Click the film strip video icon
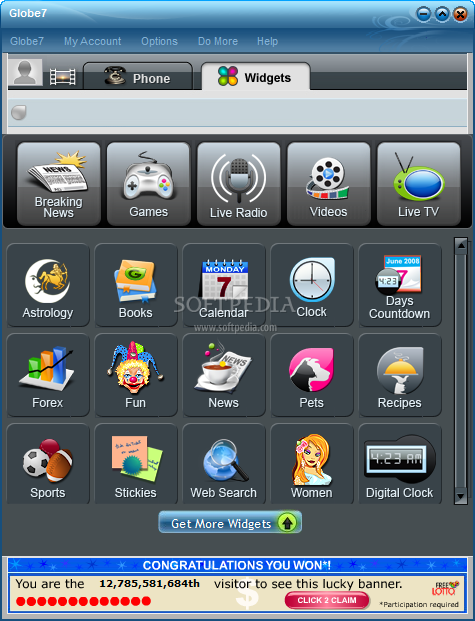Image resolution: width=475 pixels, height=621 pixels. pyautogui.click(x=63, y=76)
